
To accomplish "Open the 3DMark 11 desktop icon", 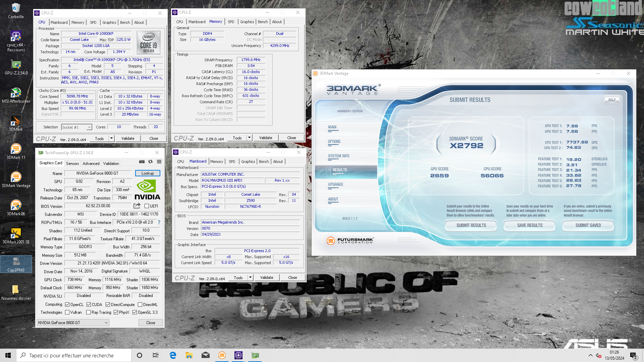I will pyautogui.click(x=16, y=152).
